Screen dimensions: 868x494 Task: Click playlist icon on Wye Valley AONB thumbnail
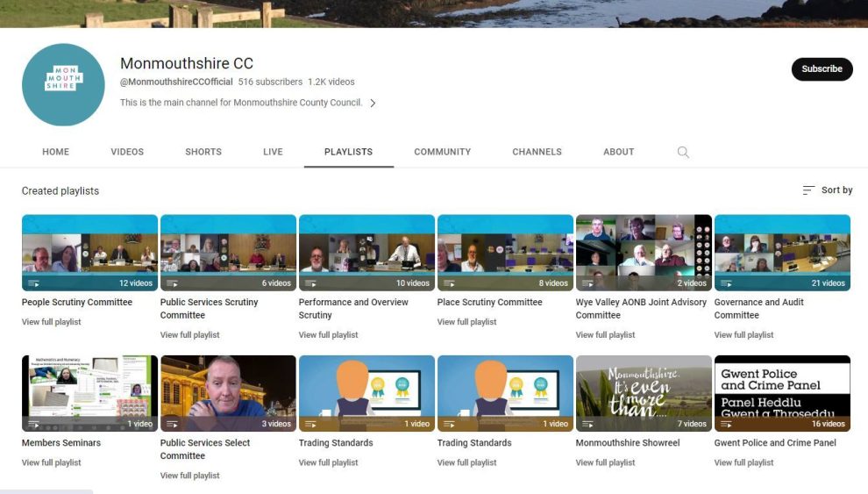click(587, 283)
